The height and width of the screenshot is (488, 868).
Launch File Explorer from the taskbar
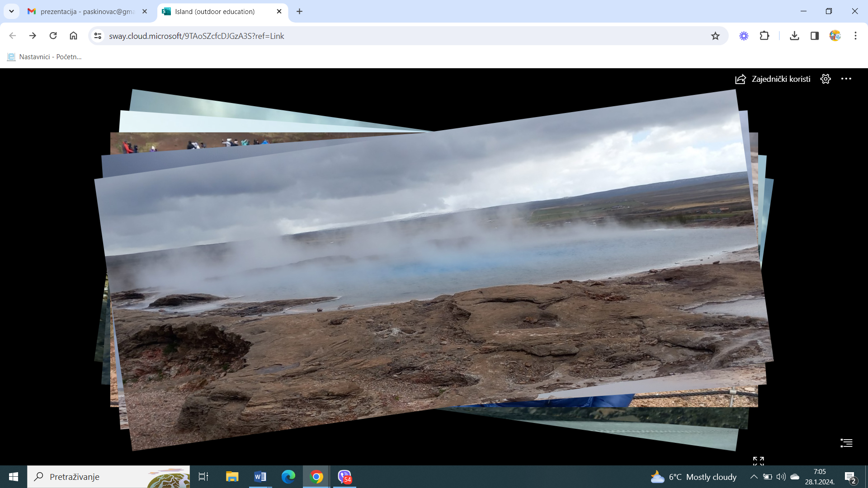(232, 477)
